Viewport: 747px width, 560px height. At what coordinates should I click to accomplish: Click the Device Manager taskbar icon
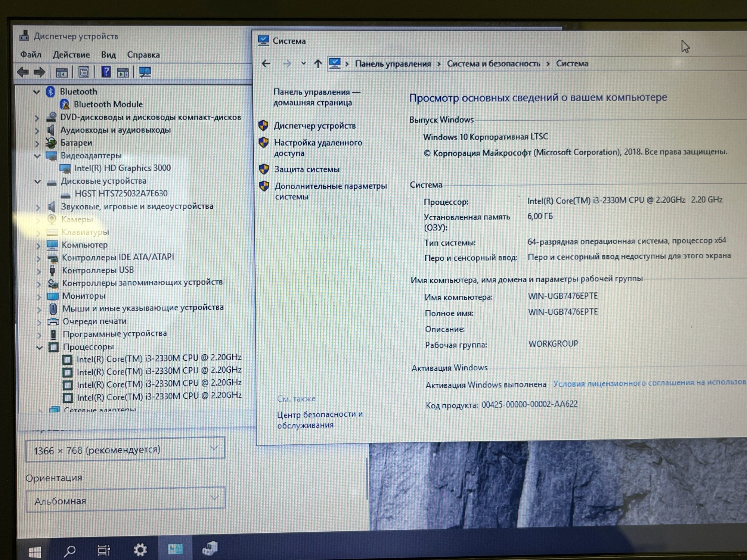[210, 548]
